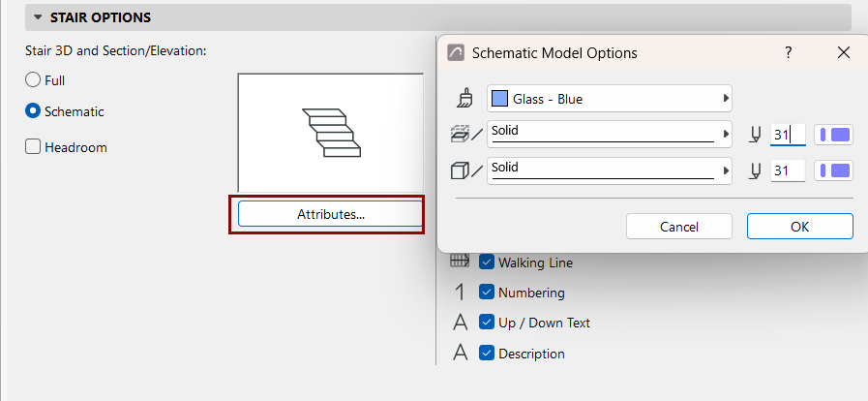
Task: Click the cut line pen color swatch
Action: click(834, 135)
